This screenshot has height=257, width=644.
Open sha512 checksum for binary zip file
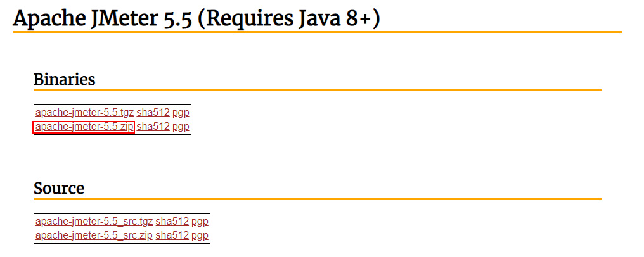[x=153, y=127]
